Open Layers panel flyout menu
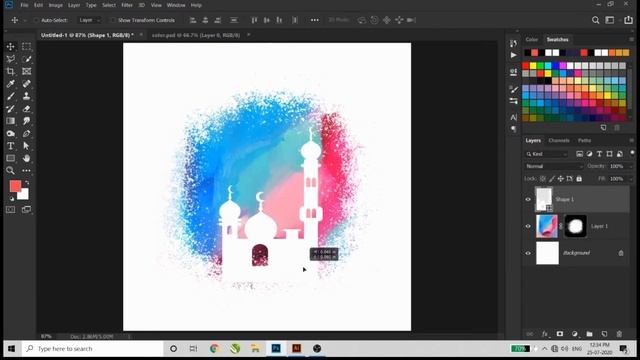 coord(631,140)
